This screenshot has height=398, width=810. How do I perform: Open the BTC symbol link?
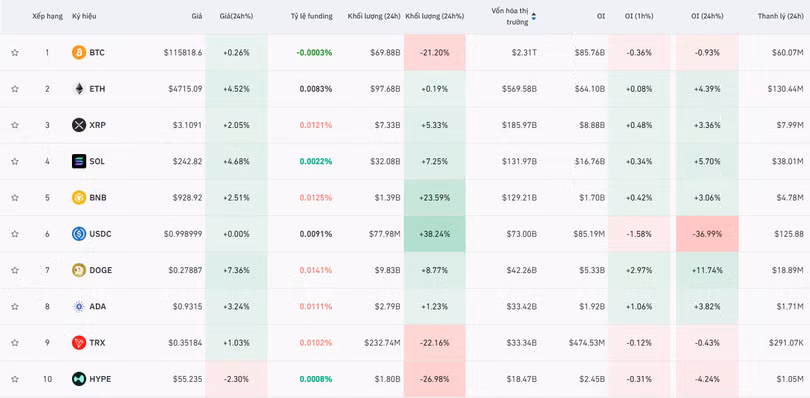click(x=97, y=53)
